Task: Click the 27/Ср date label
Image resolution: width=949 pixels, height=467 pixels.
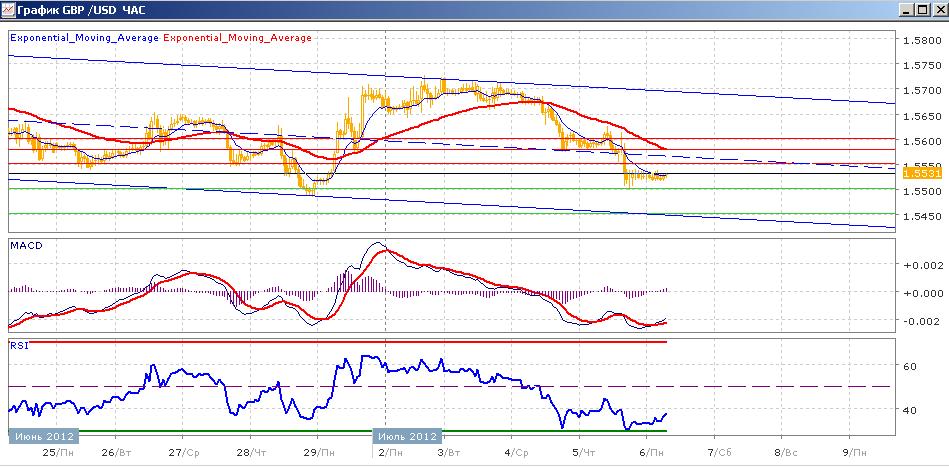Action: tap(182, 452)
